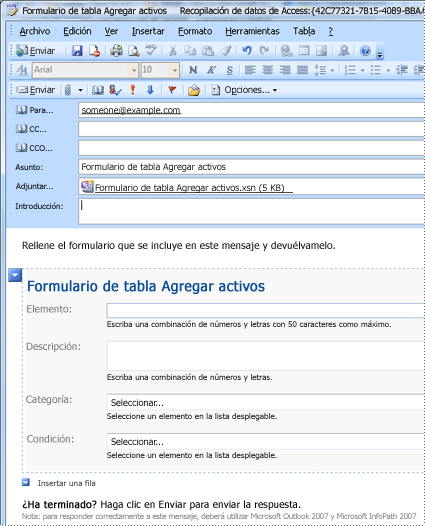Click in the Asunto subject field

tap(252, 167)
